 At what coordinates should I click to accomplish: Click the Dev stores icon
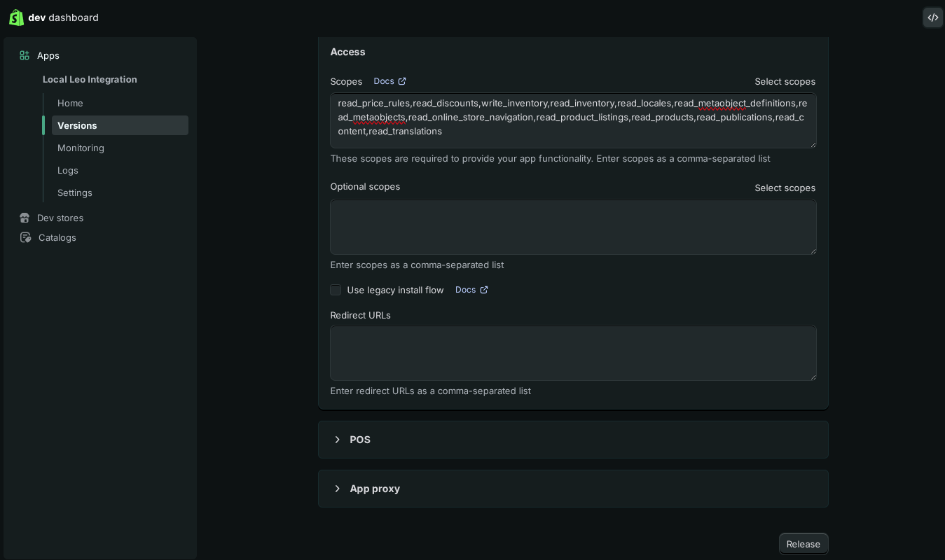pyautogui.click(x=25, y=218)
